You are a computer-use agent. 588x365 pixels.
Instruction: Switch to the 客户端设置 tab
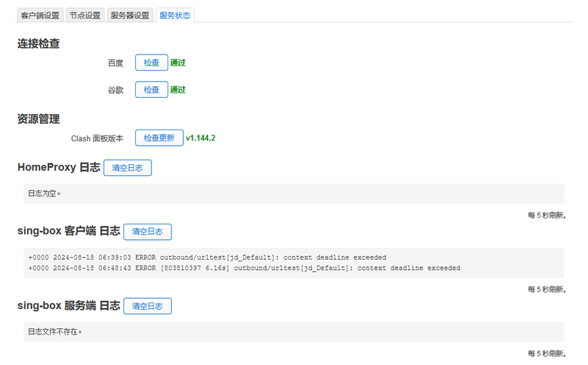click(40, 15)
